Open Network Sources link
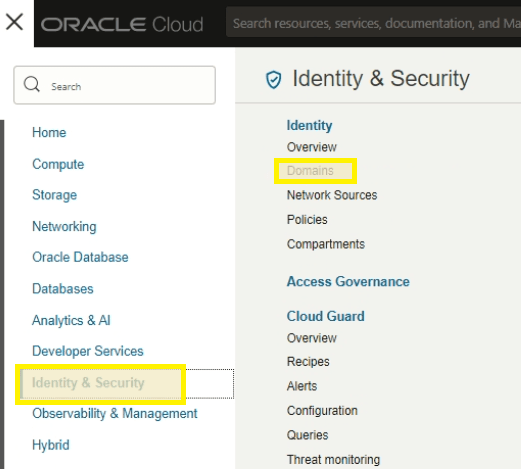The image size is (521, 469). (x=332, y=195)
